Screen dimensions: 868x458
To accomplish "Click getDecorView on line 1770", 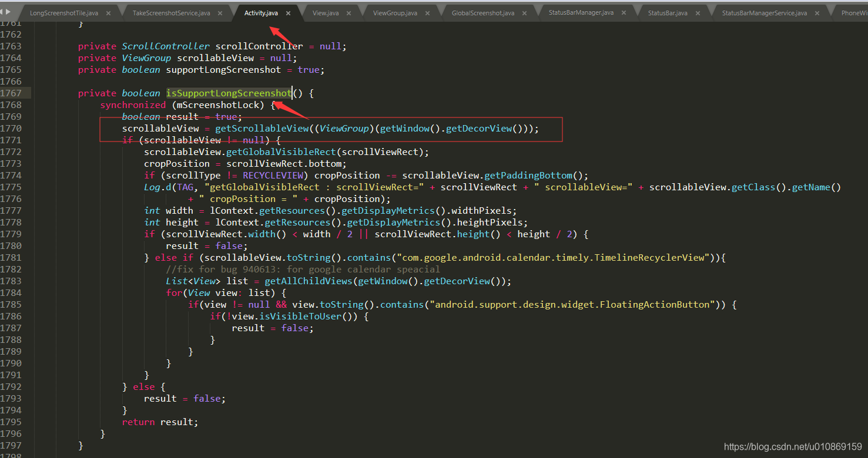I will pyautogui.click(x=479, y=129).
